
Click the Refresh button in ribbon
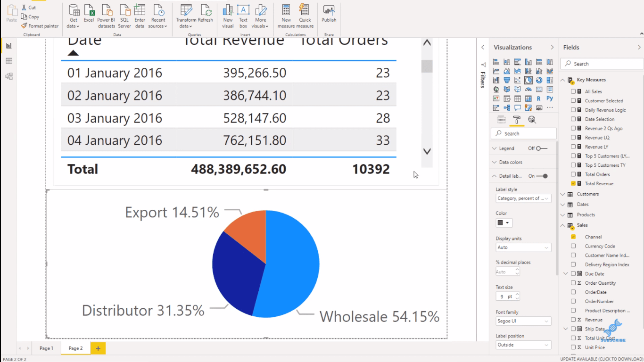[x=206, y=14]
